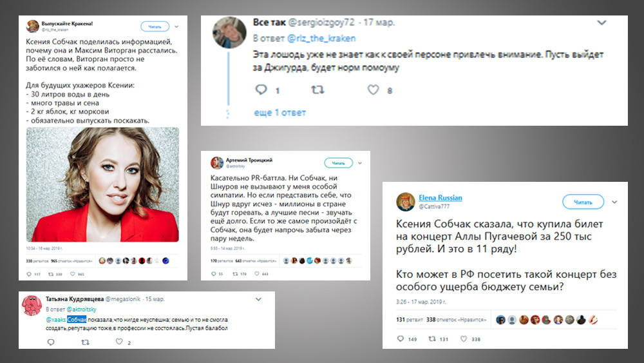
Task: Retweet the sergioizgoy72 reply
Action: pyautogui.click(x=317, y=90)
